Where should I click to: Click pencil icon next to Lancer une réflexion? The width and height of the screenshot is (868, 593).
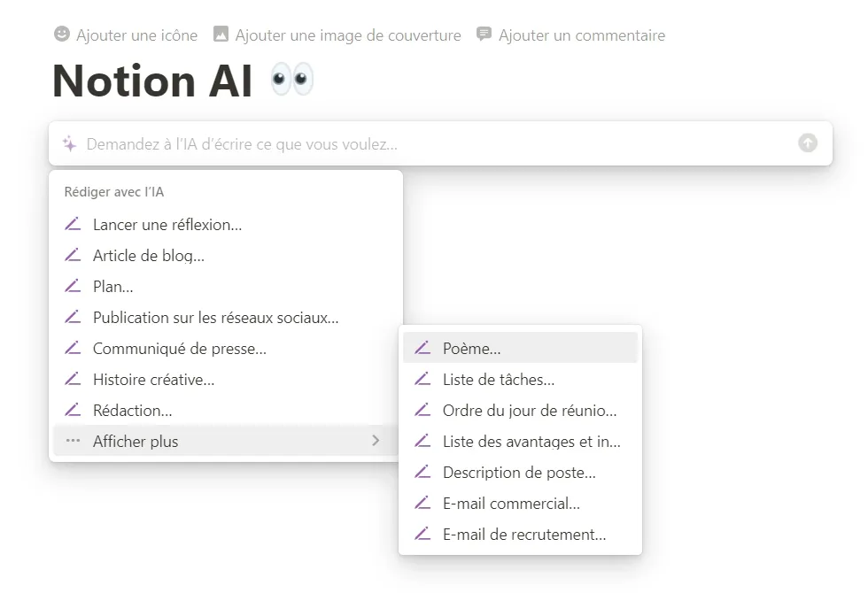[73, 224]
